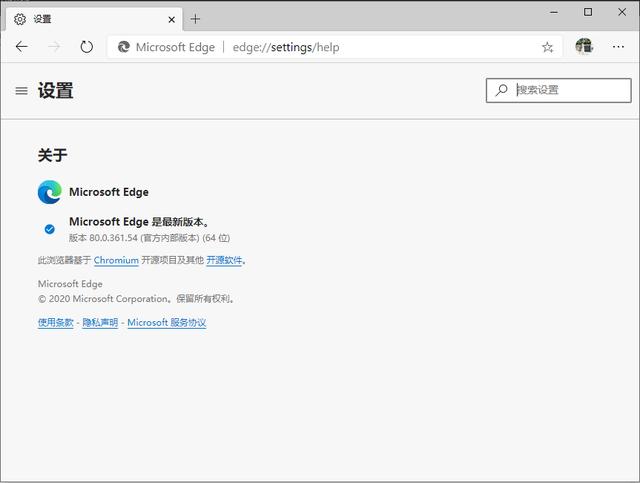Maximize the browser window
Viewport: 640px width, 483px height.
tap(588, 12)
